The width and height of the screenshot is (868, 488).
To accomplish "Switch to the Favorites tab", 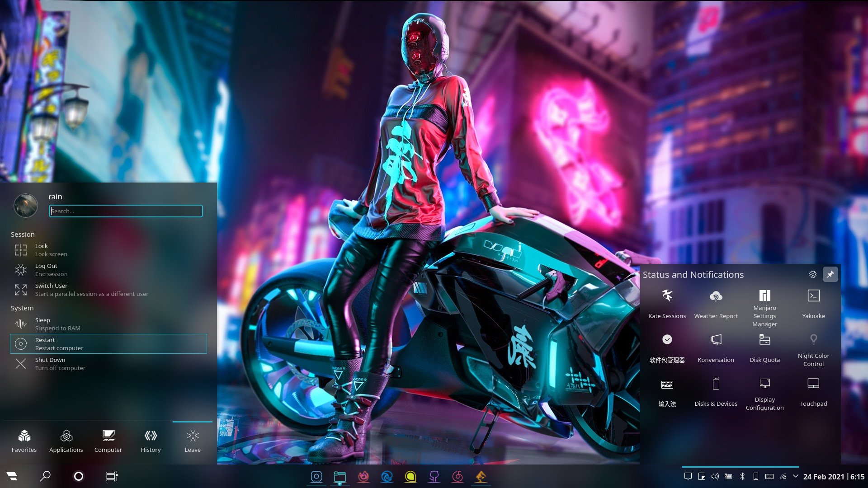I will click(x=24, y=441).
